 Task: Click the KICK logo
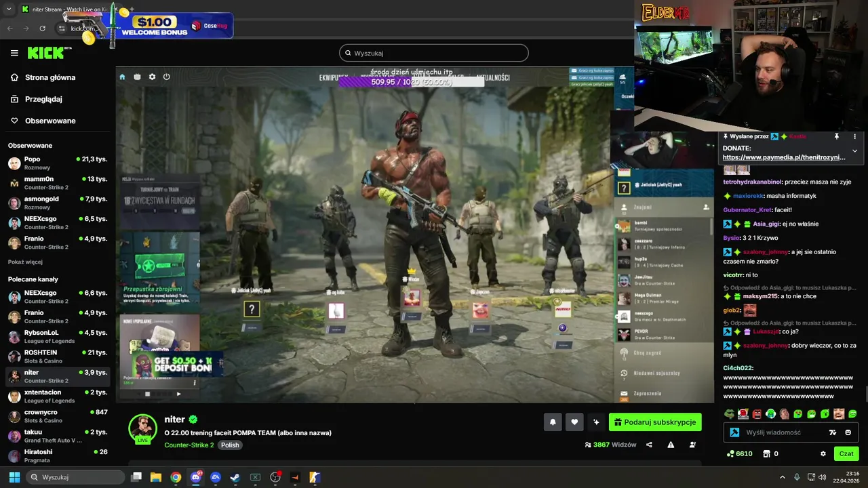pos(46,53)
